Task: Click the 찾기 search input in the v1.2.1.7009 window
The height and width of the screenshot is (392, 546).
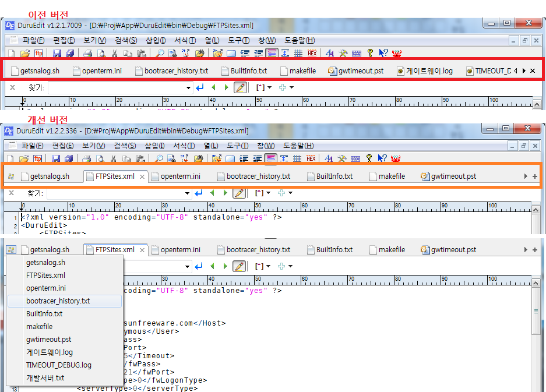Action: click(117, 88)
